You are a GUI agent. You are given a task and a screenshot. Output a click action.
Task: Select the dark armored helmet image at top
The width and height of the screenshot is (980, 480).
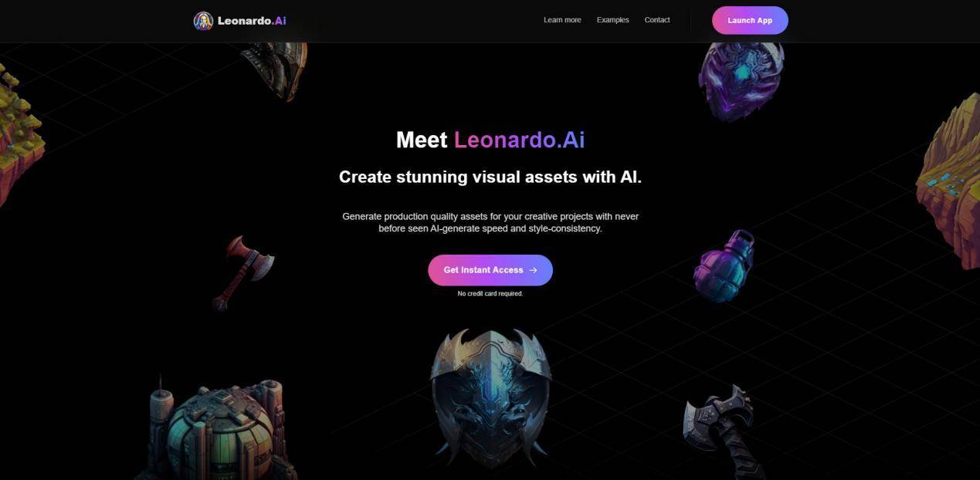[275, 70]
